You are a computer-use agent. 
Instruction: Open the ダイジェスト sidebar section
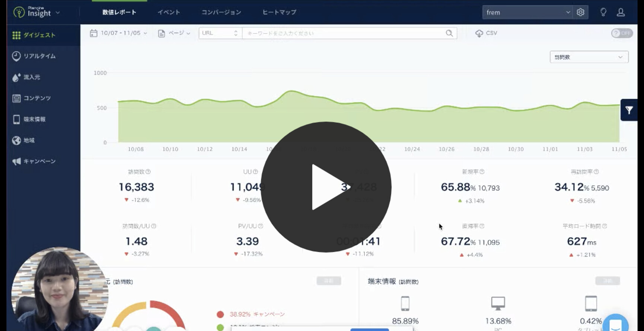tap(43, 35)
